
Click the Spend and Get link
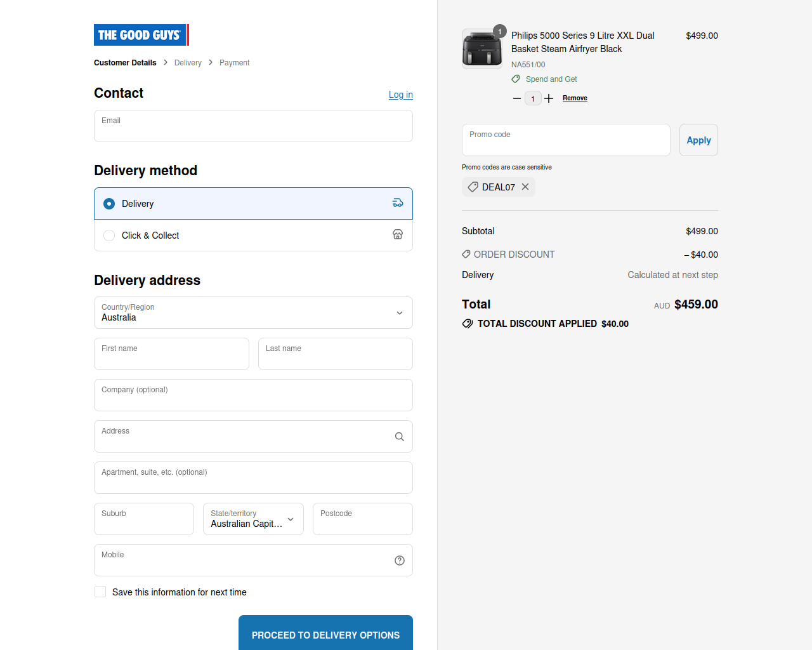(x=551, y=79)
